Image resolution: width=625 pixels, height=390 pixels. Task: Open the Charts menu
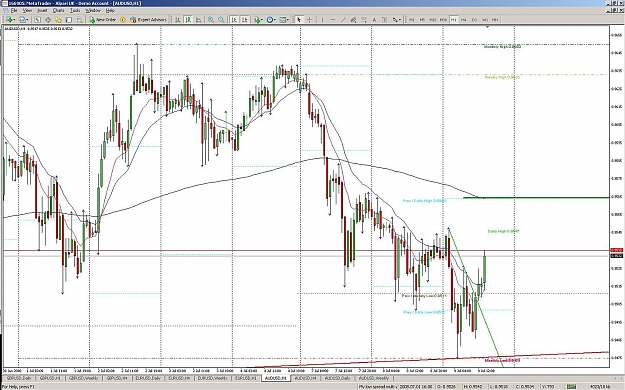[x=59, y=10]
